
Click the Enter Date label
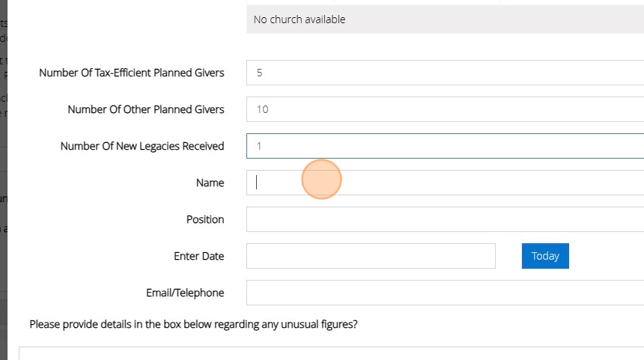point(198,256)
